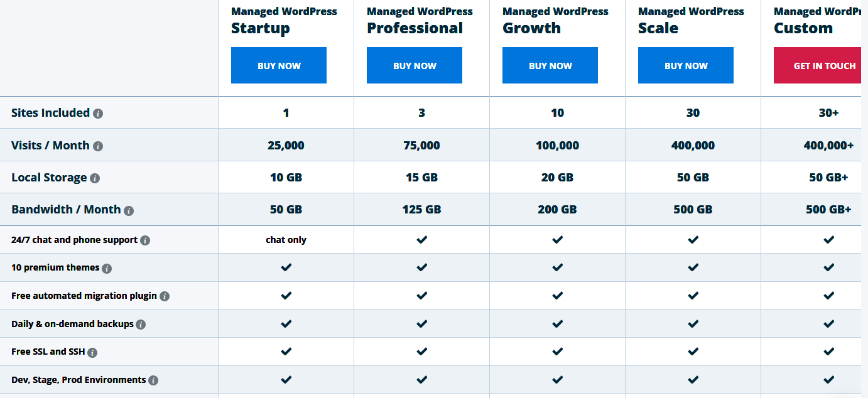This screenshot has width=868, height=398.
Task: Click the Free SSL and SSH info icon
Action: tap(92, 353)
